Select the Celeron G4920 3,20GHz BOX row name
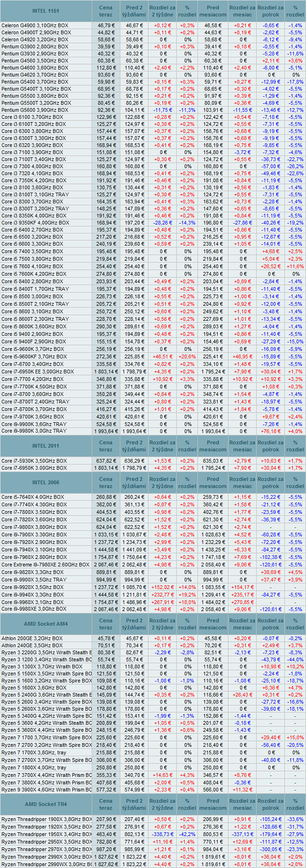Viewport: 306px width, 868px height. tap(34, 39)
